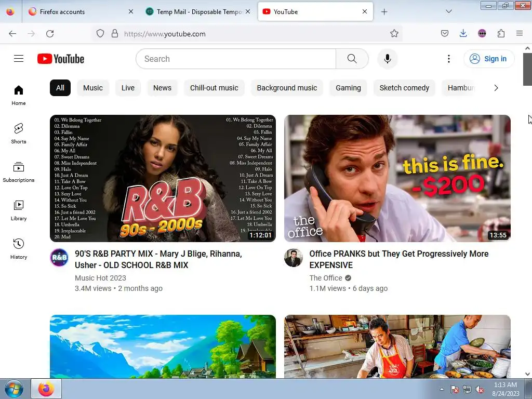Select the Live filter chip

128,88
